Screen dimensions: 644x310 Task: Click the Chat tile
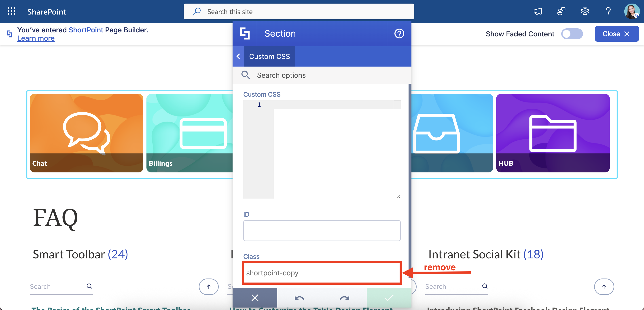coord(86,133)
